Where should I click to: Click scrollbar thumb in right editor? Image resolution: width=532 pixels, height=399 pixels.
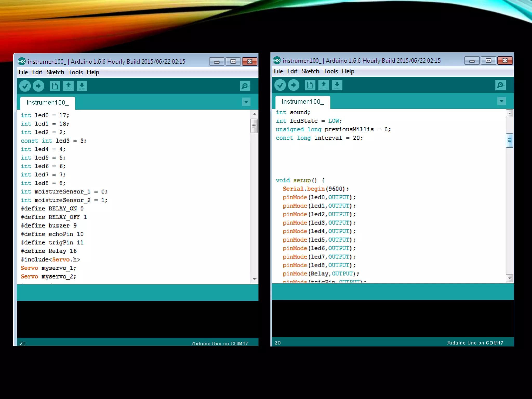click(509, 140)
